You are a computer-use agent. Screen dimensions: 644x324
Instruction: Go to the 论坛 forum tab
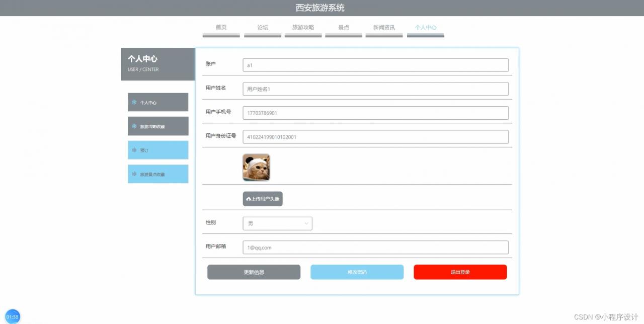(x=263, y=28)
